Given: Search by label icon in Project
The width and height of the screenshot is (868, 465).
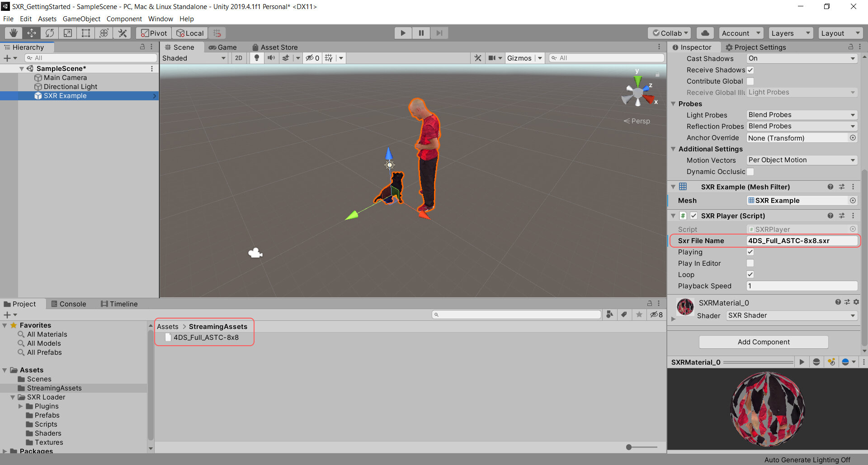Looking at the screenshot, I should coord(624,315).
